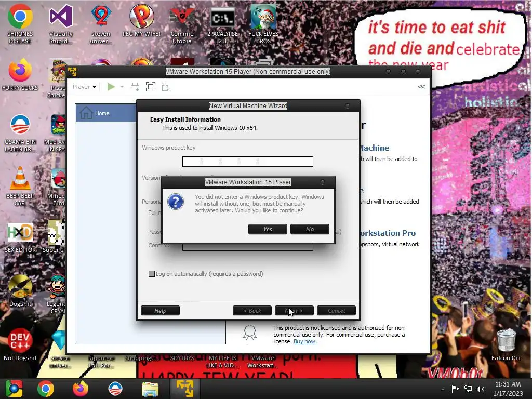Click the network tray icon
This screenshot has height=399, width=532.
(x=468, y=389)
